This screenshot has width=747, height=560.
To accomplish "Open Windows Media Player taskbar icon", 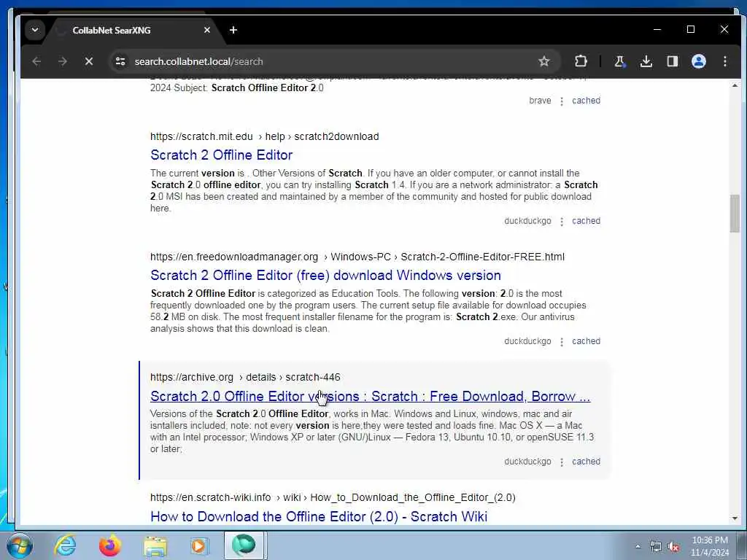I will click(x=199, y=545).
